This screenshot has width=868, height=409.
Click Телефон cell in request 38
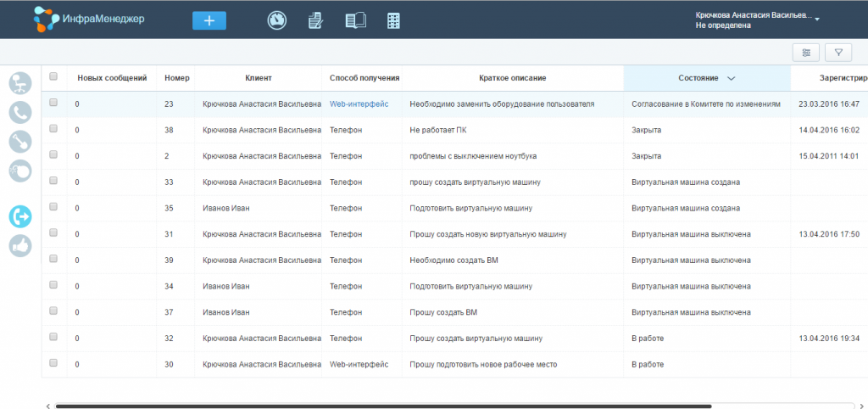click(x=346, y=130)
